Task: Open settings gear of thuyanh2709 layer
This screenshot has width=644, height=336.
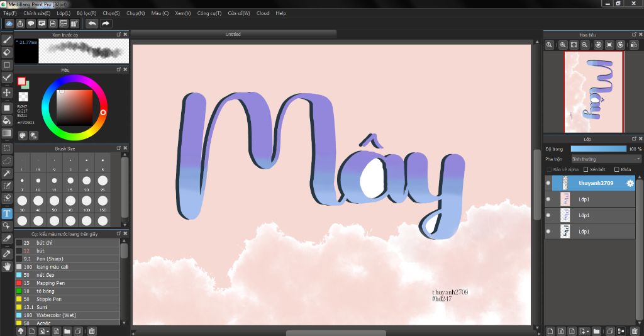Action: tap(630, 183)
